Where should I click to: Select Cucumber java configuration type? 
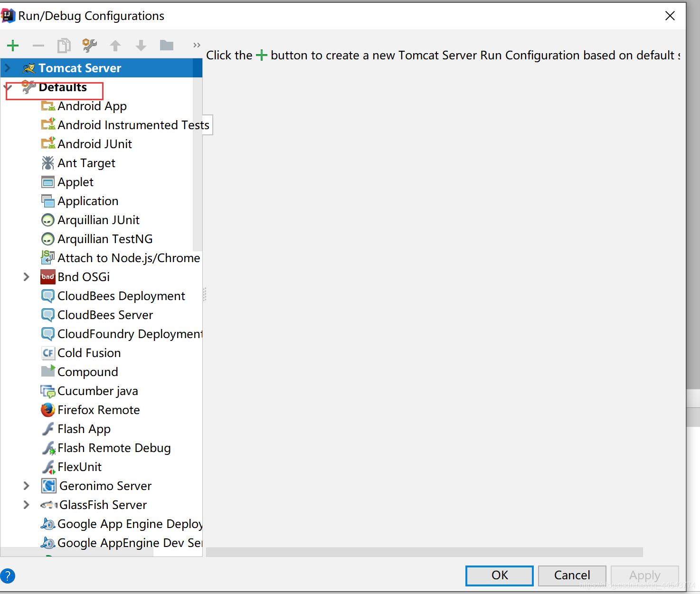pyautogui.click(x=98, y=391)
